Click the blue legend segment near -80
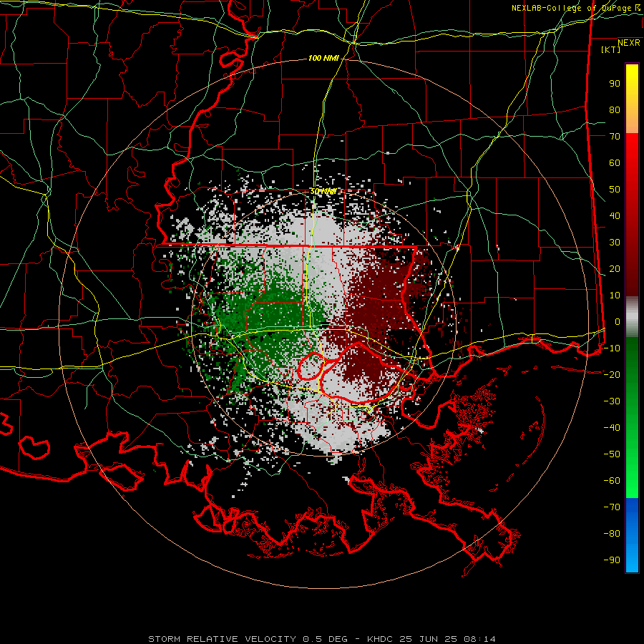This screenshot has height=644, width=644. pos(632,534)
